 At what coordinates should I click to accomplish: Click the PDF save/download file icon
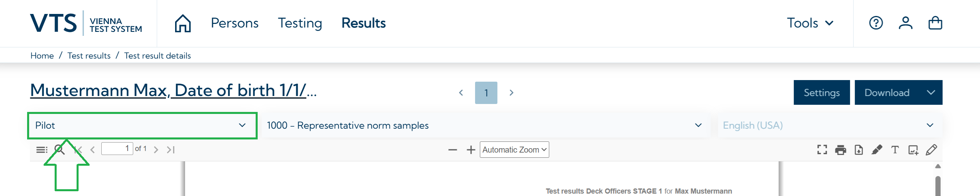point(859,150)
